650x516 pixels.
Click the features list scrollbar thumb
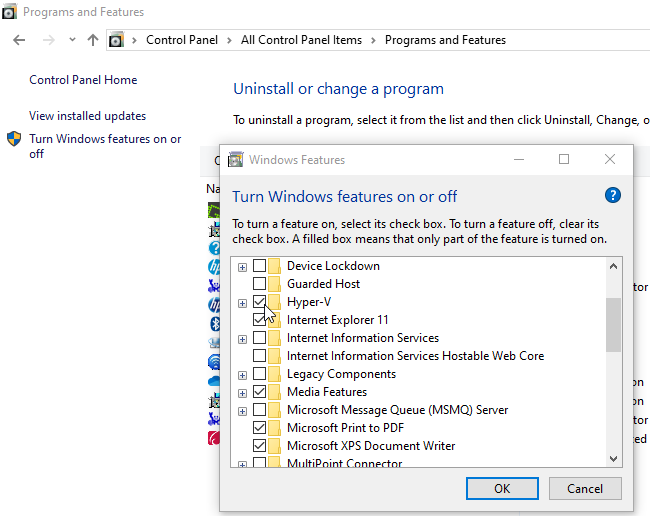point(613,325)
